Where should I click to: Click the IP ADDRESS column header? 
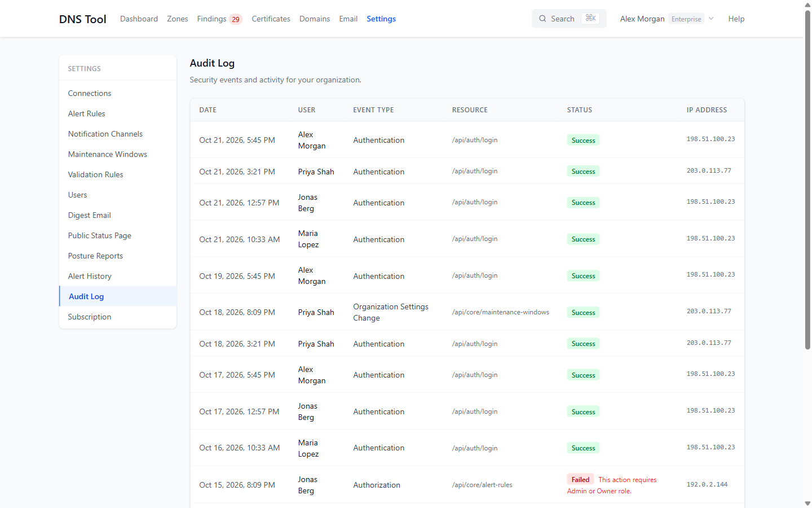(x=707, y=110)
